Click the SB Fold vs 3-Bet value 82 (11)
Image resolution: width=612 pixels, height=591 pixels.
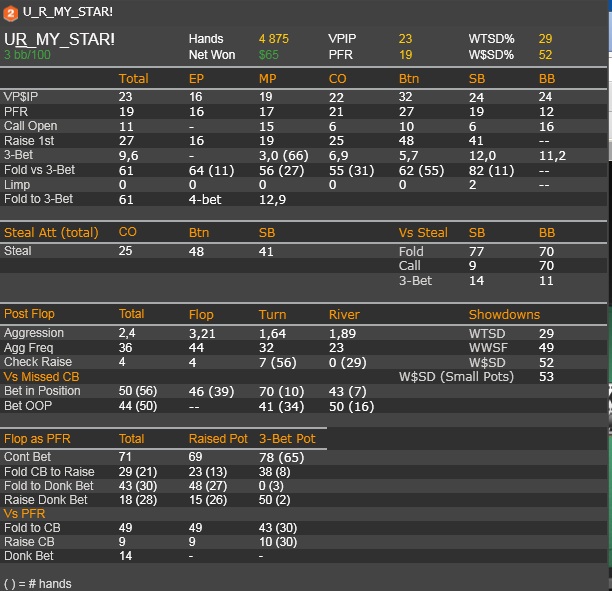tap(491, 170)
